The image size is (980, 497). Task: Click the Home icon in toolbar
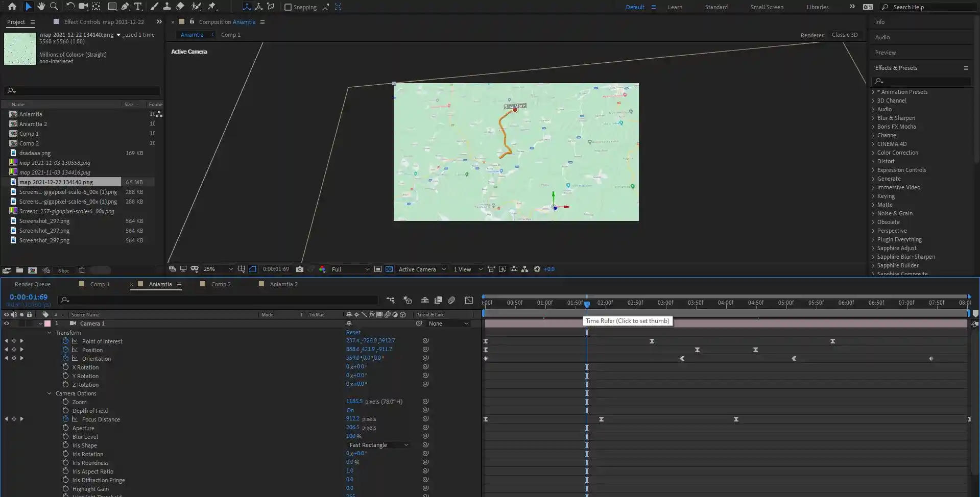[x=12, y=7]
